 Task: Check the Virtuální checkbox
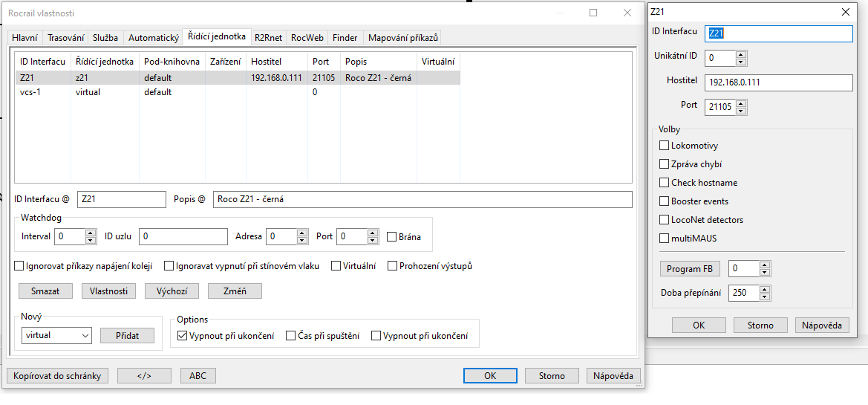pyautogui.click(x=336, y=266)
